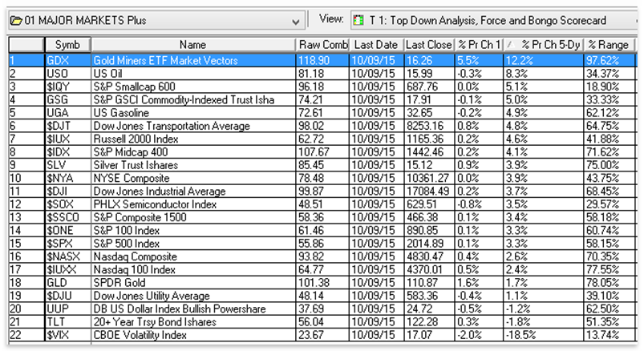Select the $SSCO symbol cell
644x351 pixels.
point(67,217)
